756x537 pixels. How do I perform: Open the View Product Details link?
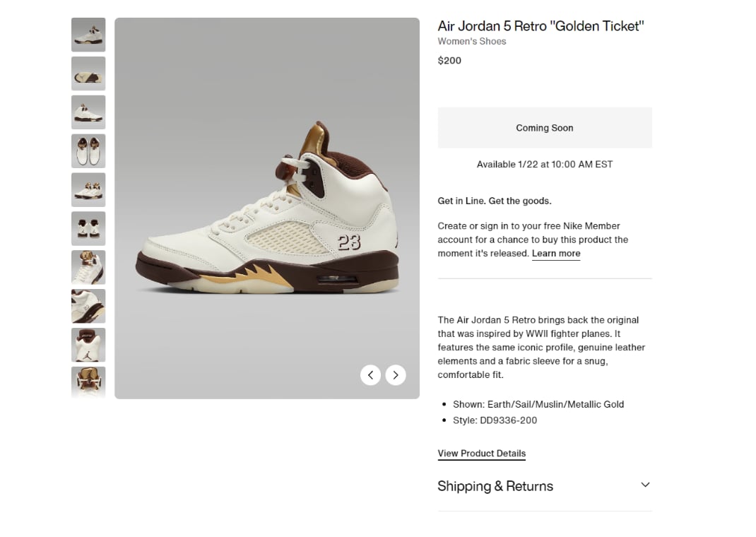tap(481, 454)
